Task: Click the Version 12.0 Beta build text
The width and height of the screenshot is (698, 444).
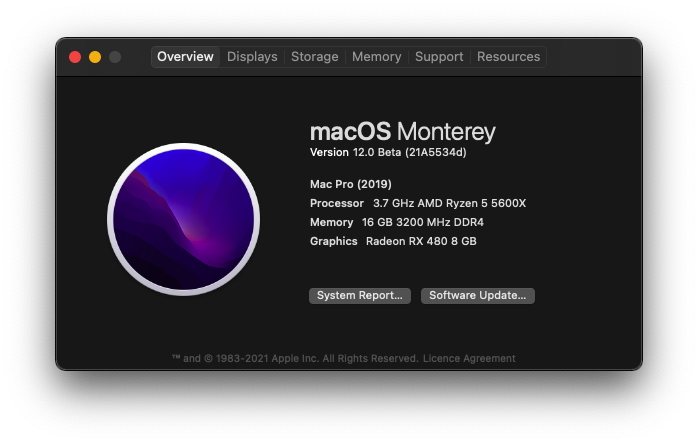Action: pyautogui.click(x=388, y=153)
